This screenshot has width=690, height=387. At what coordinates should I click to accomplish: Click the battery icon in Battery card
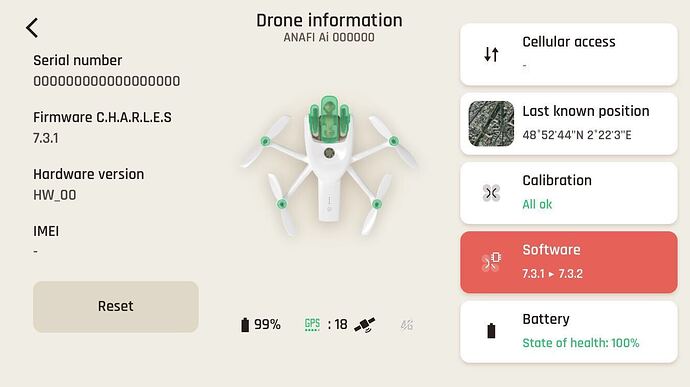491,331
